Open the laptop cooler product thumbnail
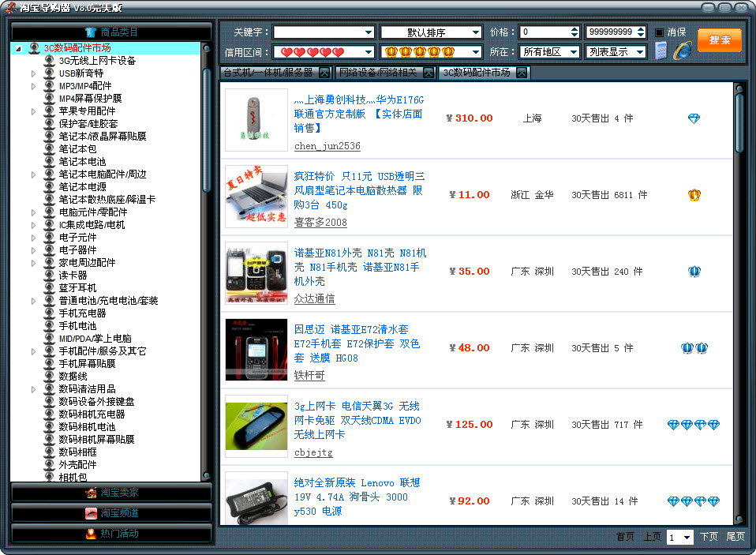Image resolution: width=756 pixels, height=555 pixels. click(x=256, y=197)
